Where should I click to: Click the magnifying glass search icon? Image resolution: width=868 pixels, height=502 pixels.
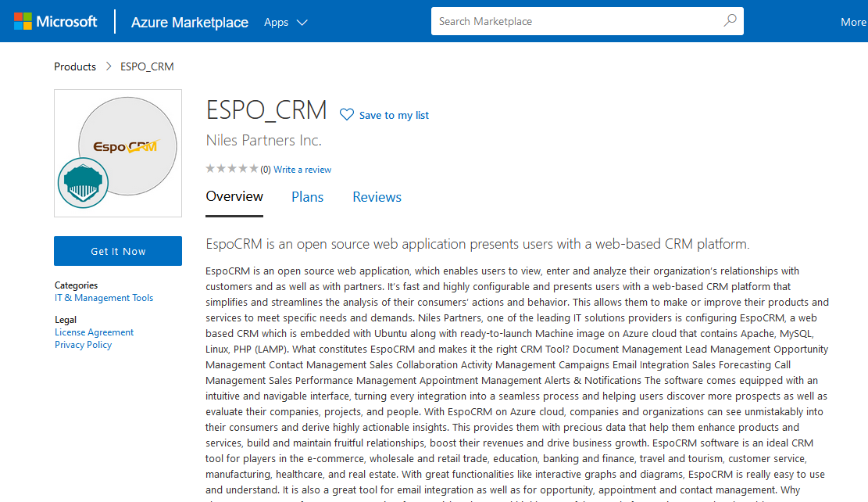tap(730, 21)
